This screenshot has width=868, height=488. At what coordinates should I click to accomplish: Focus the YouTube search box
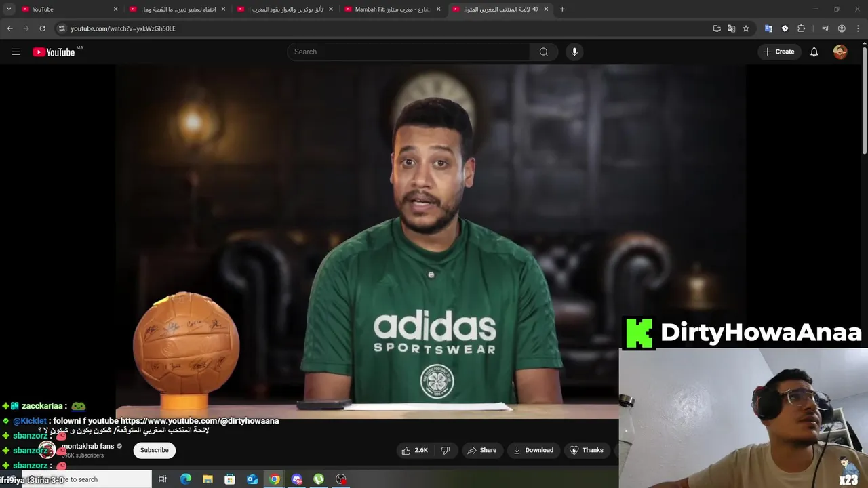pyautogui.click(x=408, y=52)
